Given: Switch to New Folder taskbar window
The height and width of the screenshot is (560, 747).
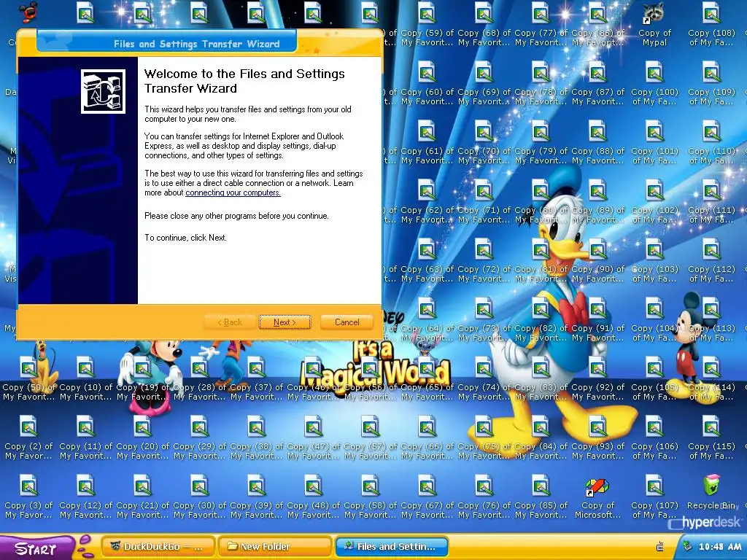Looking at the screenshot, I should click(x=274, y=547).
